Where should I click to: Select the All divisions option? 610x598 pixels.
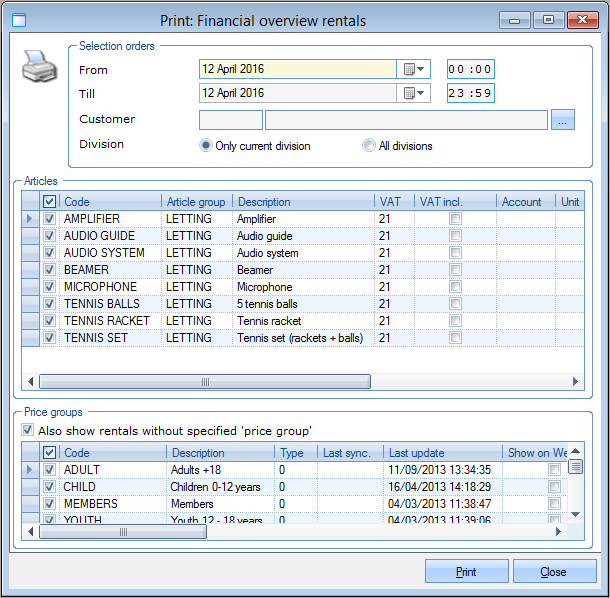coord(369,146)
